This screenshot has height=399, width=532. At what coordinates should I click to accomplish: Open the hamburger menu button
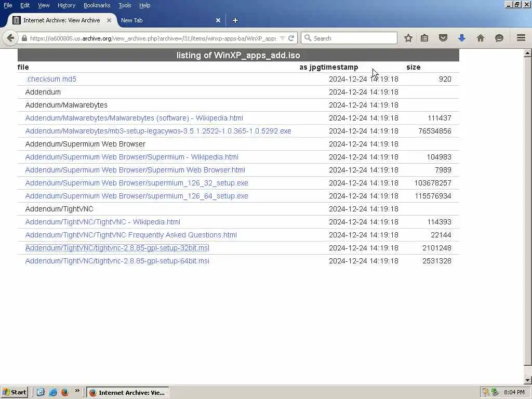(x=521, y=38)
